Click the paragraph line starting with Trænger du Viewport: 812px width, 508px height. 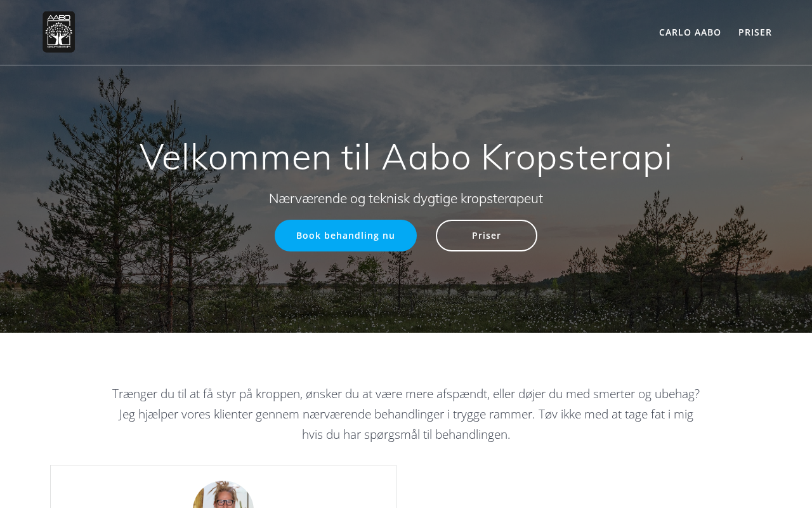406,394
